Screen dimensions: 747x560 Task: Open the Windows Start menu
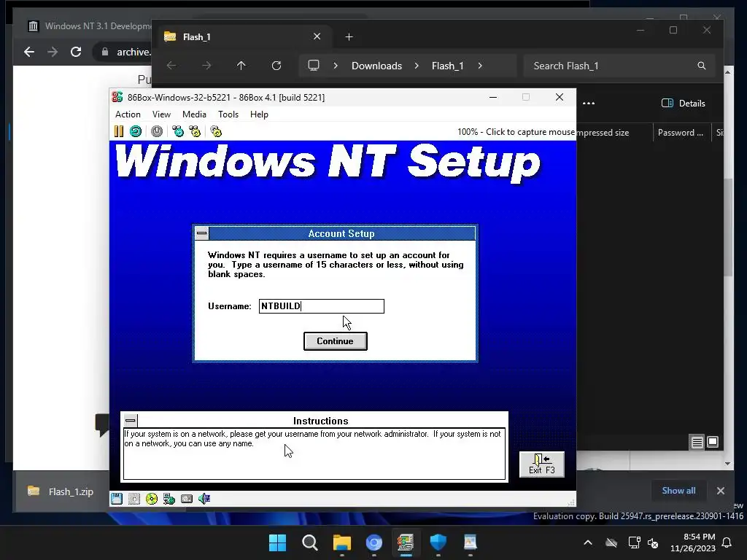(278, 542)
